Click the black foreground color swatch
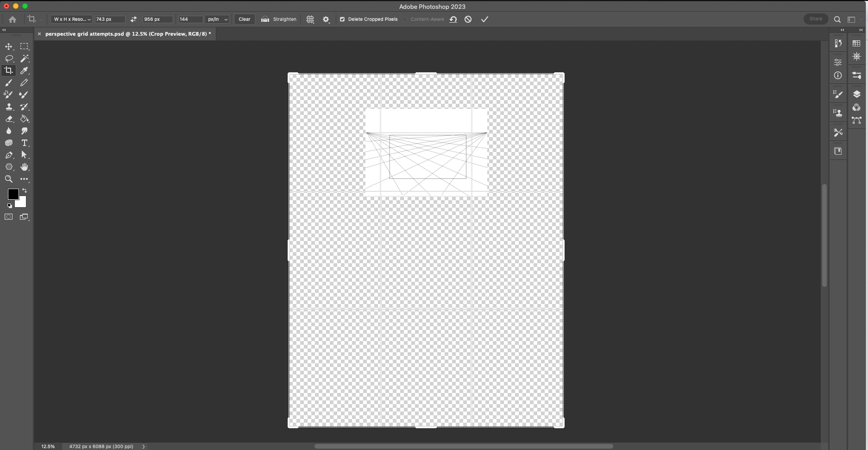The height and width of the screenshot is (450, 868). click(x=13, y=194)
